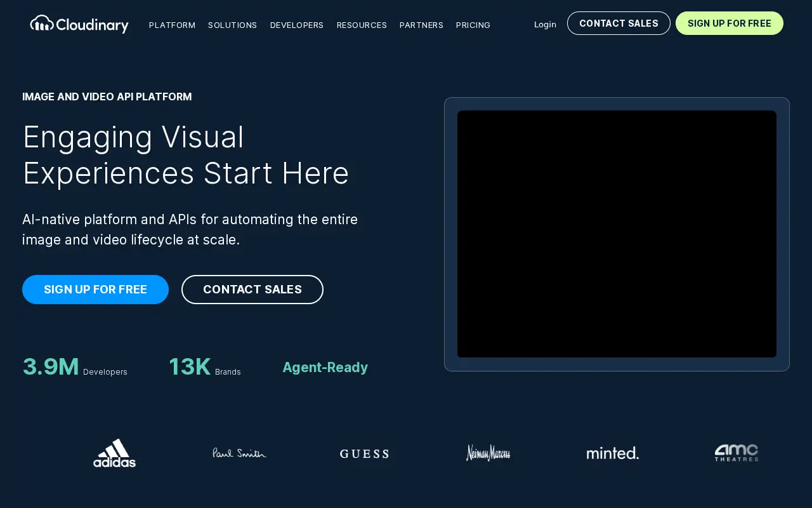
Task: Click the AMC Theatres logo
Action: 737,453
